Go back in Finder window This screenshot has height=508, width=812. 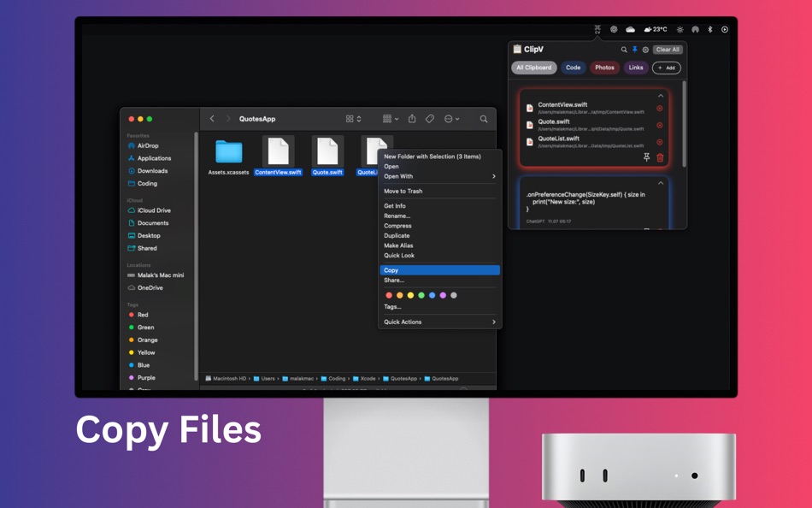[212, 119]
